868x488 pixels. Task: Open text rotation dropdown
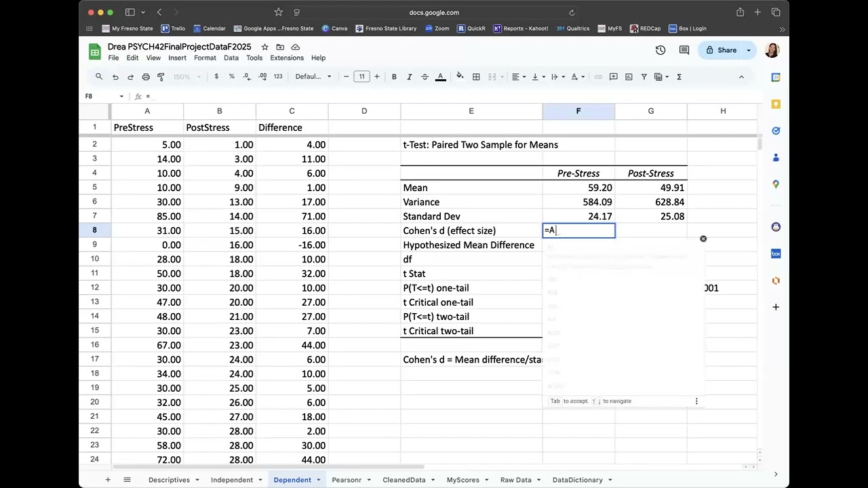pyautogui.click(x=578, y=77)
